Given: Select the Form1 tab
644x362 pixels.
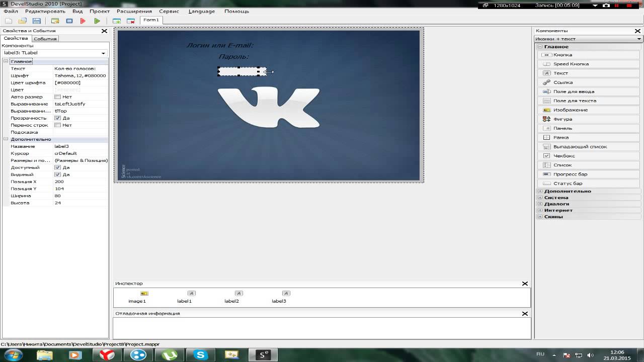Looking at the screenshot, I should coord(151,20).
